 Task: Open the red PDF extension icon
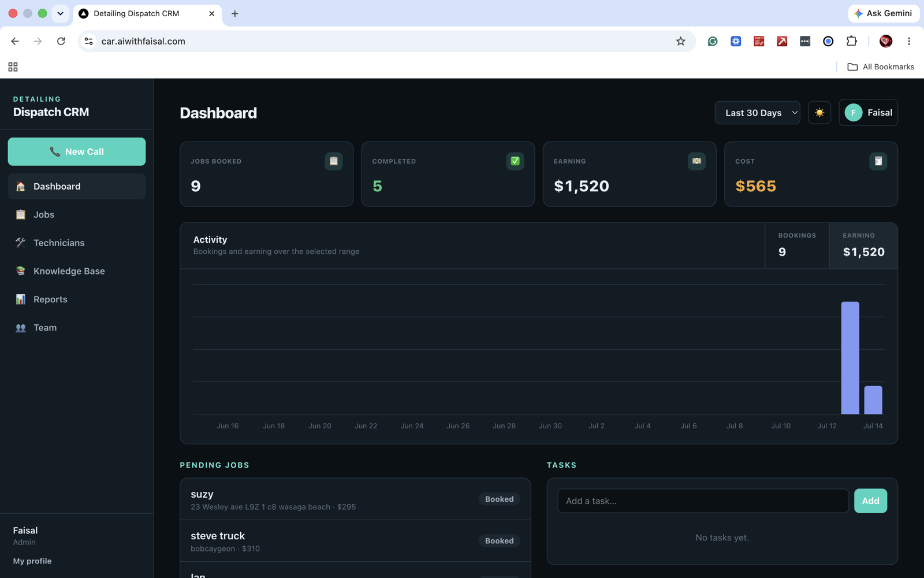pos(759,41)
